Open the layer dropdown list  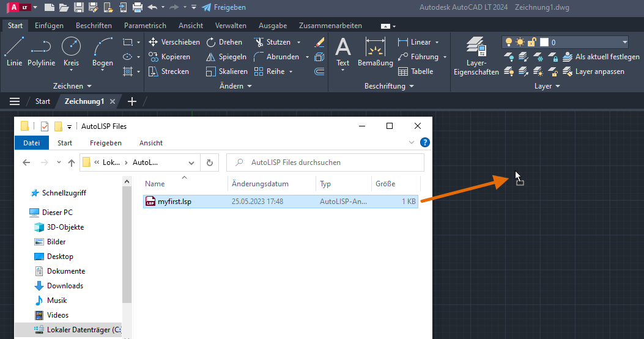coord(624,42)
